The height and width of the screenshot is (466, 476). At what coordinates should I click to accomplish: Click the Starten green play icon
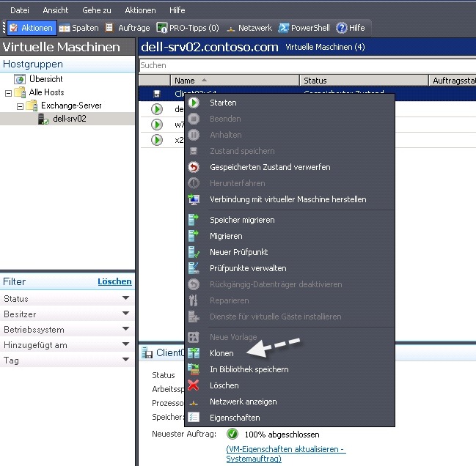pyautogui.click(x=194, y=103)
